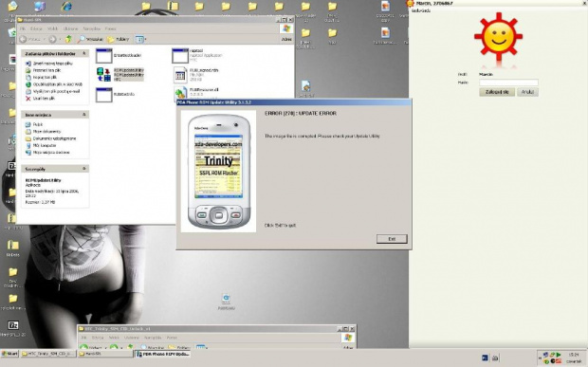The width and height of the screenshot is (588, 367).
Task: Select the RUUResource.dll file icon
Action: coord(180,93)
